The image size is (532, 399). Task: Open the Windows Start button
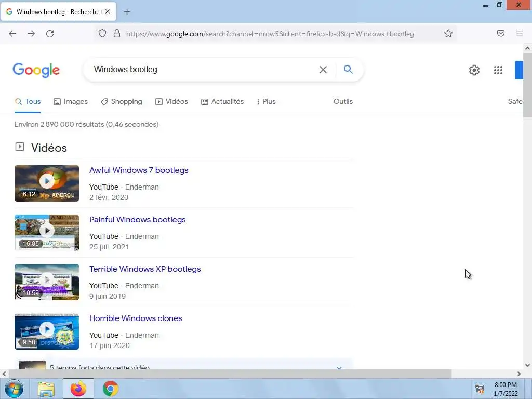pyautogui.click(x=14, y=389)
